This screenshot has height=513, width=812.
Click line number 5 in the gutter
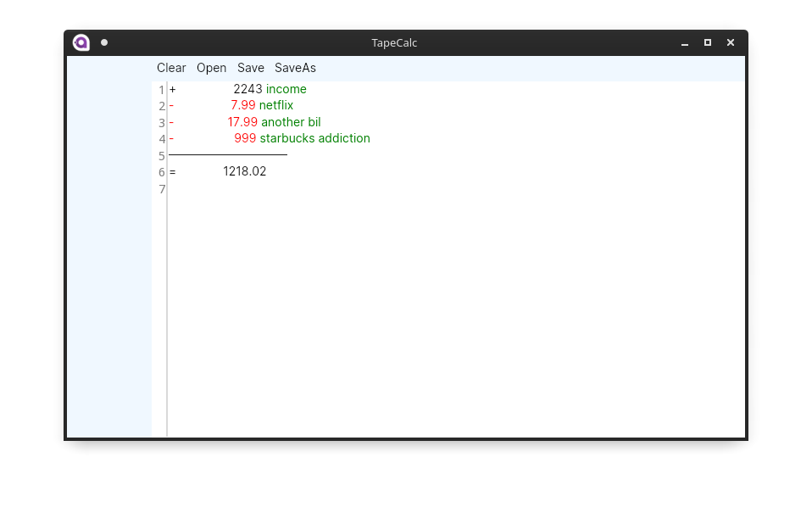pos(162,156)
